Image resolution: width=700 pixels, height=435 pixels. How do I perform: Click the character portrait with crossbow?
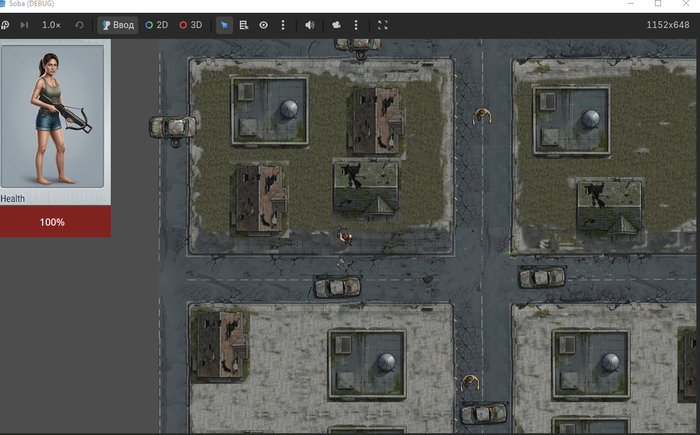tap(53, 116)
